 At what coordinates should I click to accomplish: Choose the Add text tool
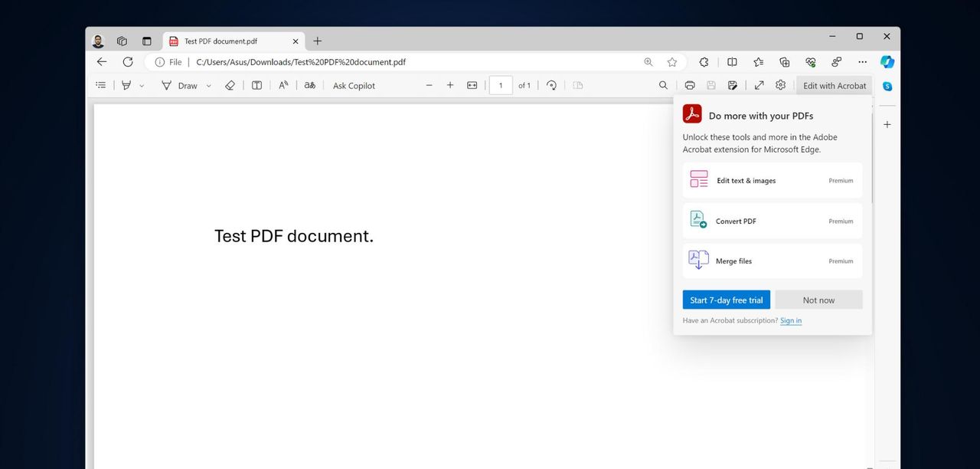click(x=256, y=85)
